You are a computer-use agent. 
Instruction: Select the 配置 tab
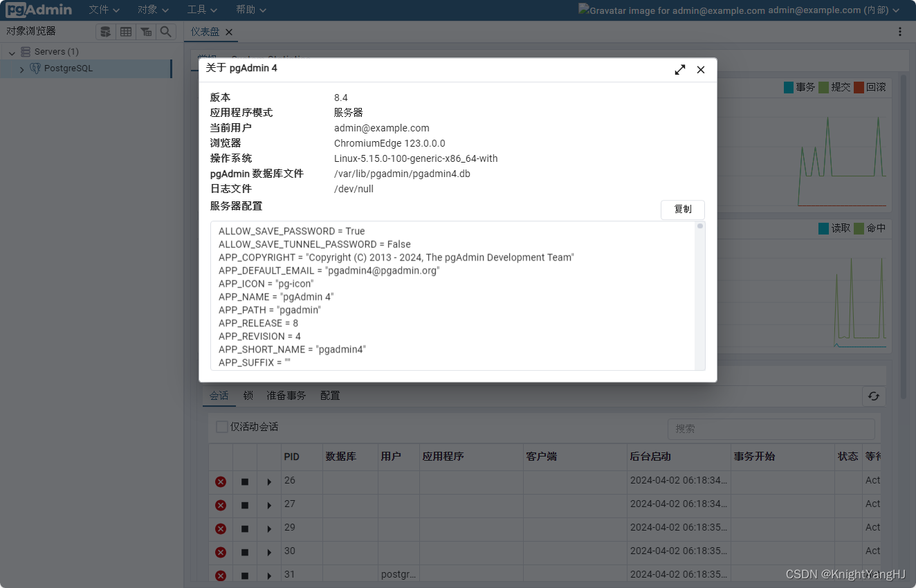tap(330, 396)
